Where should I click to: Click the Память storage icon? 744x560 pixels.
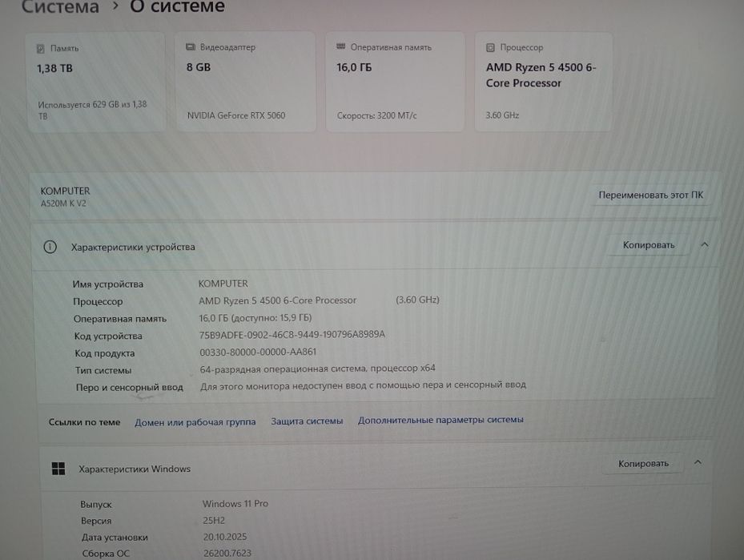click(41, 48)
